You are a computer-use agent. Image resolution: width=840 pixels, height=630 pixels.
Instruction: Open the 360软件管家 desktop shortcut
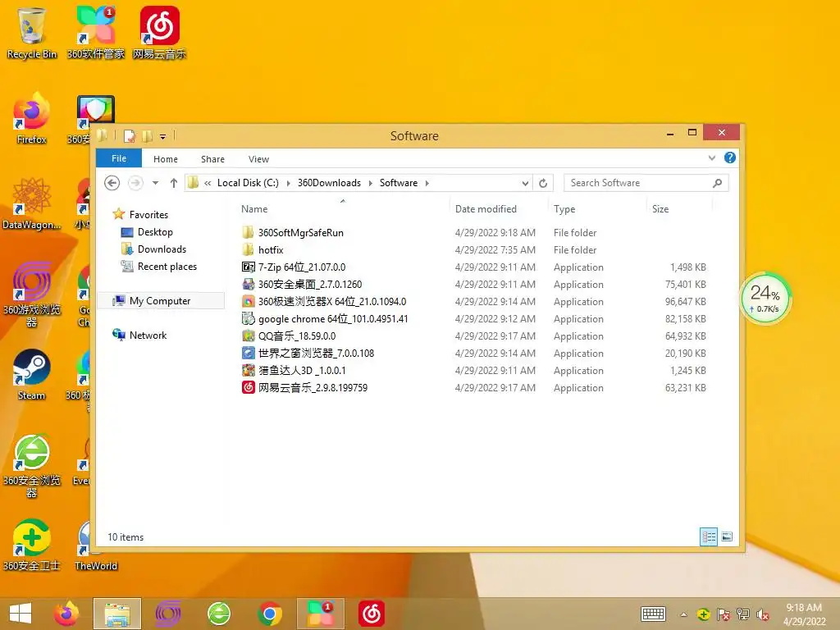coord(95,33)
